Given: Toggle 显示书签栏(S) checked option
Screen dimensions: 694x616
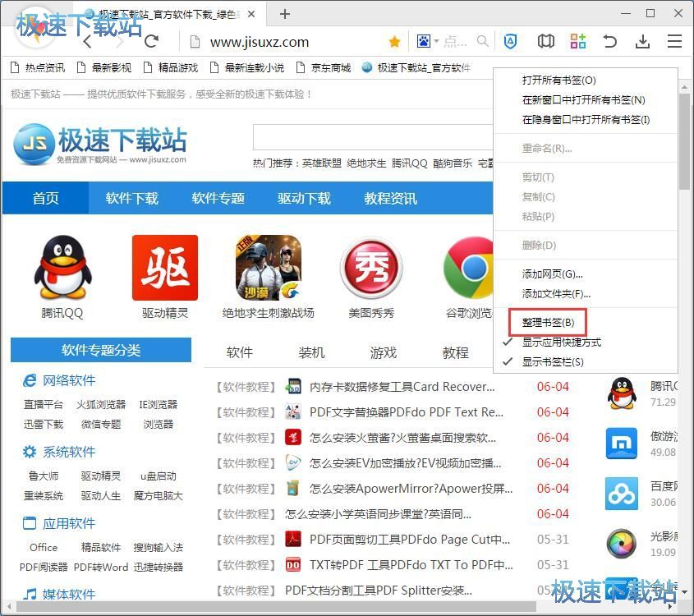Looking at the screenshot, I should pyautogui.click(x=585, y=362).
